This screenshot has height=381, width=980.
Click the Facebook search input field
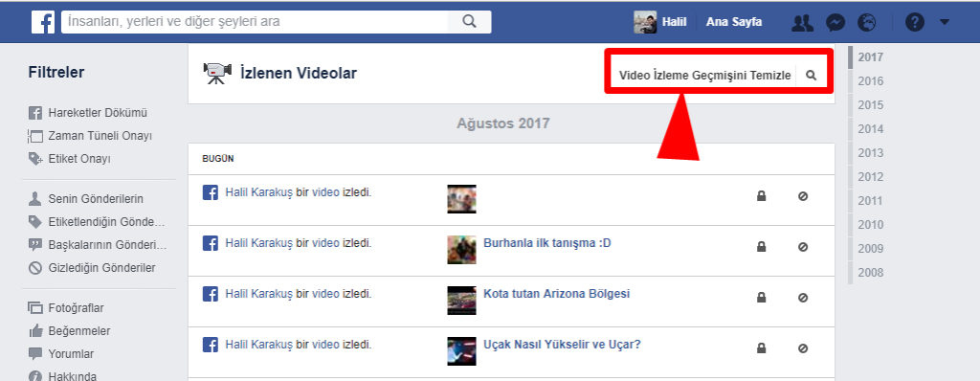tap(255, 22)
